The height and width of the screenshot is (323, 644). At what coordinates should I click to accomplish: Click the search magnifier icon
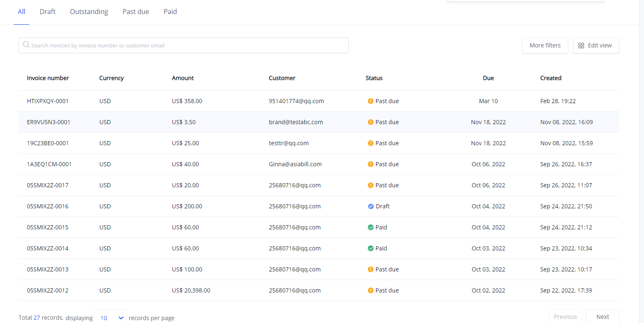click(26, 45)
